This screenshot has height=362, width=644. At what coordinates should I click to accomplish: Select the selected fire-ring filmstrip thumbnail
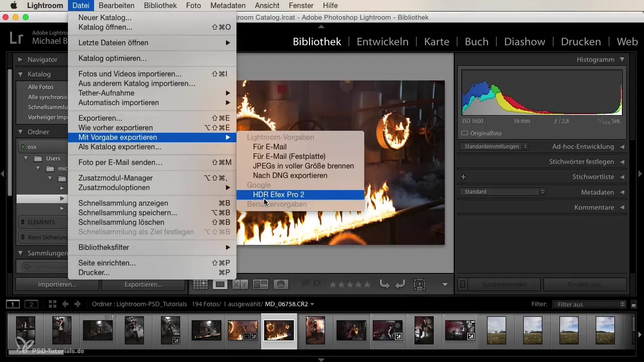point(279,330)
